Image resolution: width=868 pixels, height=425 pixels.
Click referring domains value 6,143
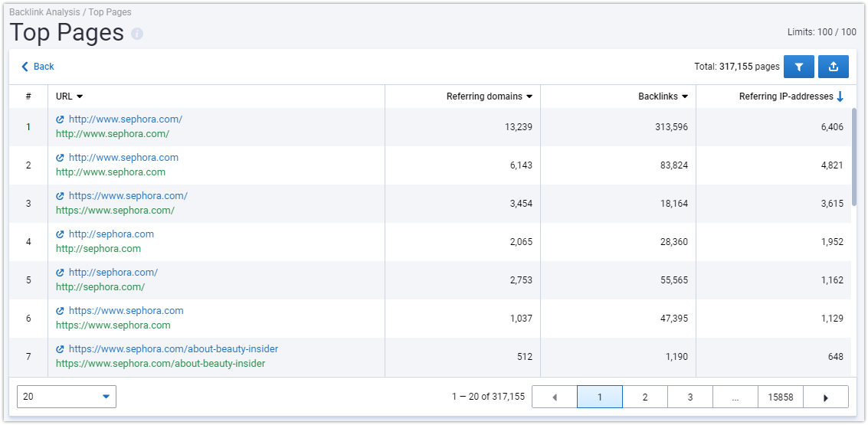click(521, 165)
